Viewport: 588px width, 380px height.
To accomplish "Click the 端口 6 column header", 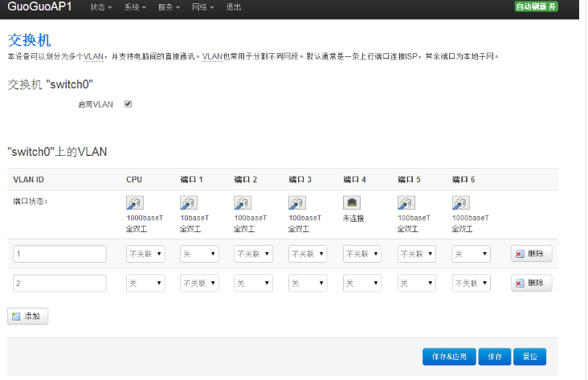I will pyautogui.click(x=463, y=180).
